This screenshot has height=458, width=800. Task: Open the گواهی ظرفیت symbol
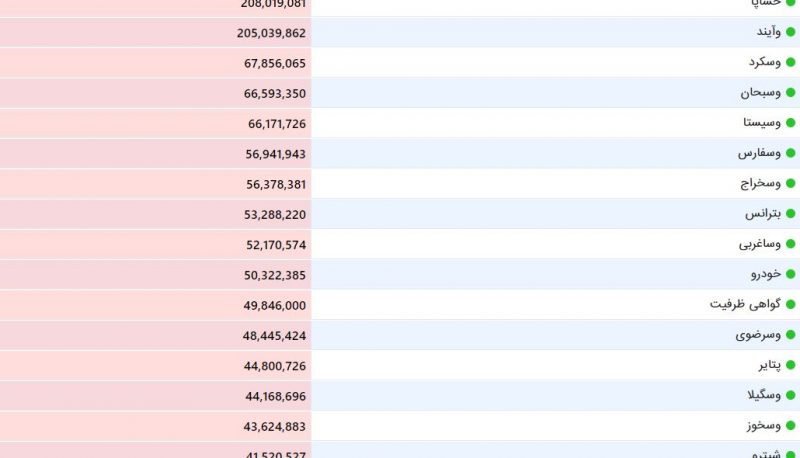pyautogui.click(x=745, y=304)
